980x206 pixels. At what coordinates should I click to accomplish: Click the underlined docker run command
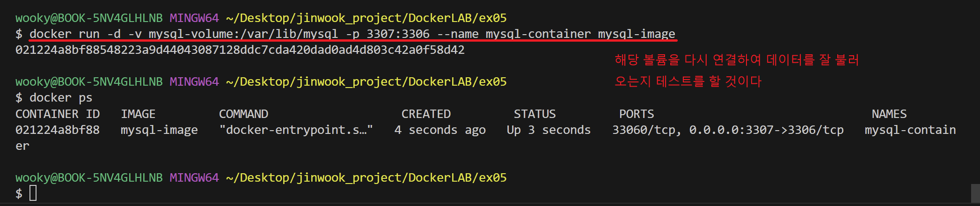click(352, 34)
